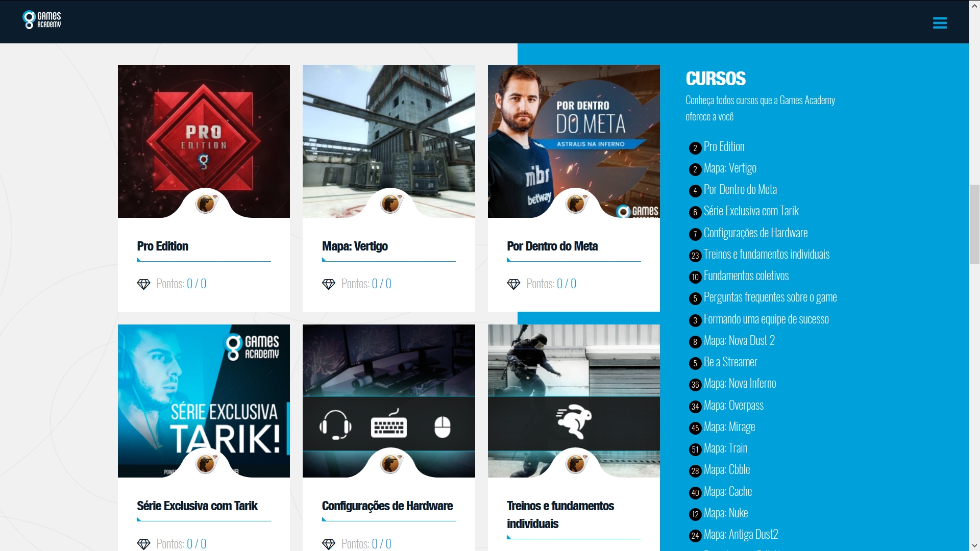
Task: Click the Treinos e fundamentos individuais card title
Action: [x=560, y=515]
